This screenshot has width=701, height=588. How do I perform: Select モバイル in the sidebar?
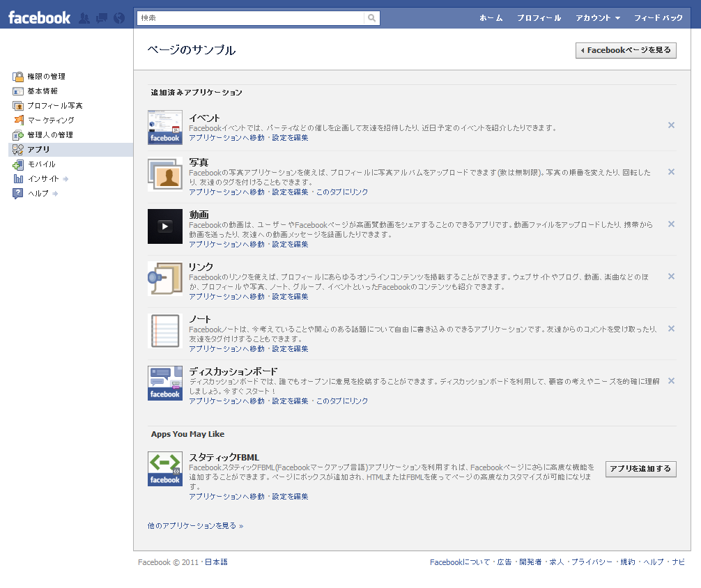pos(42,164)
